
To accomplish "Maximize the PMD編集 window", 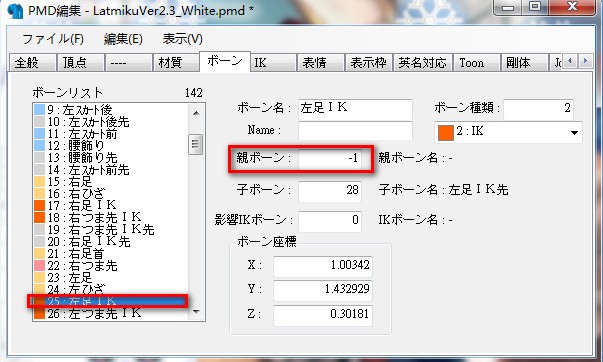I will pos(535,7).
